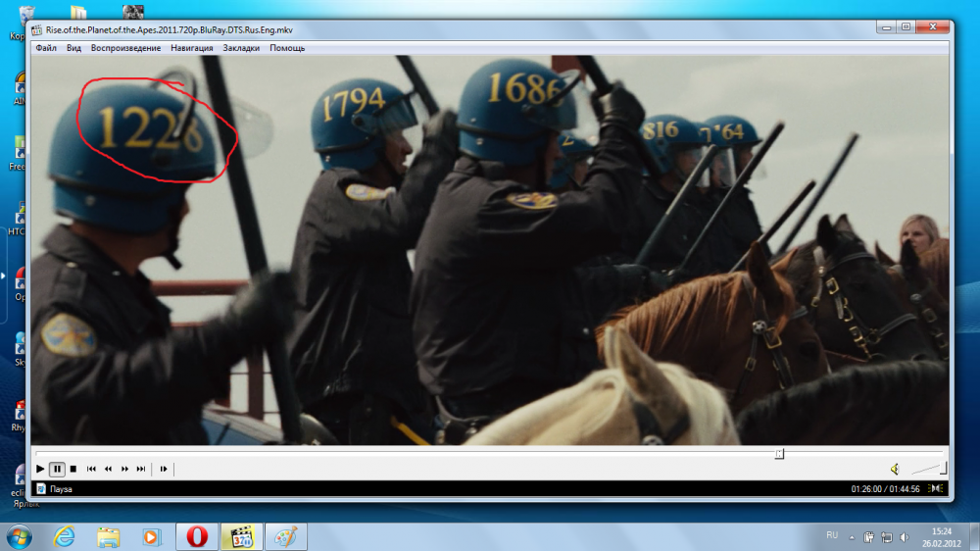Skip to next chapter in the player

click(x=141, y=469)
